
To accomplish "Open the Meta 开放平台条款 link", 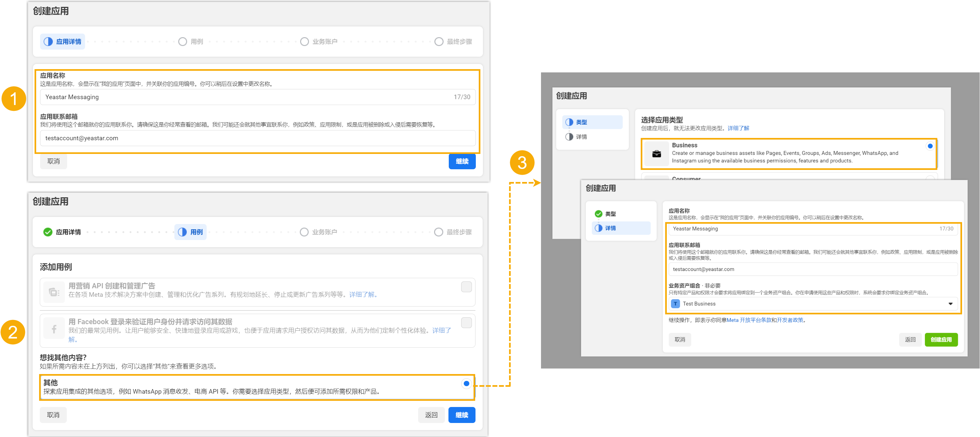I will click(x=749, y=320).
